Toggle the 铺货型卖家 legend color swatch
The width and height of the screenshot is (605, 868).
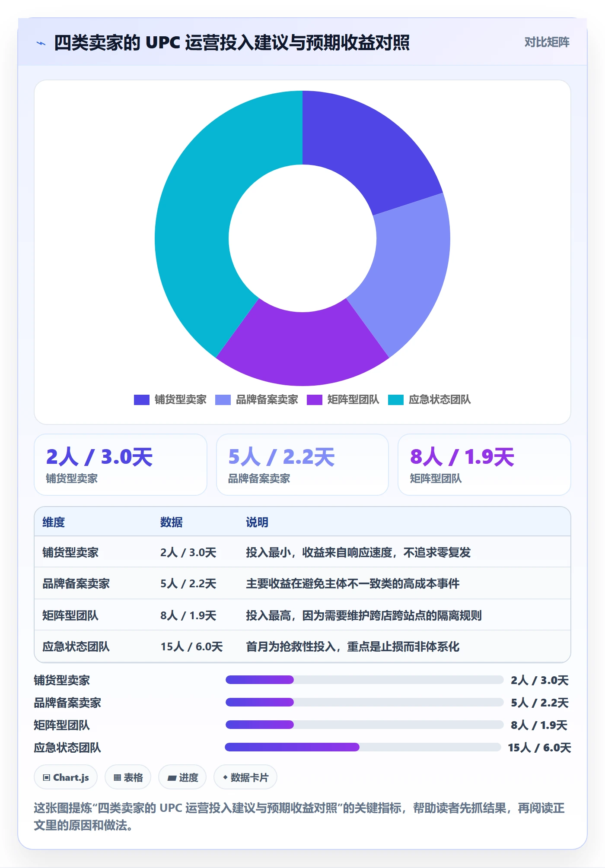click(x=141, y=400)
